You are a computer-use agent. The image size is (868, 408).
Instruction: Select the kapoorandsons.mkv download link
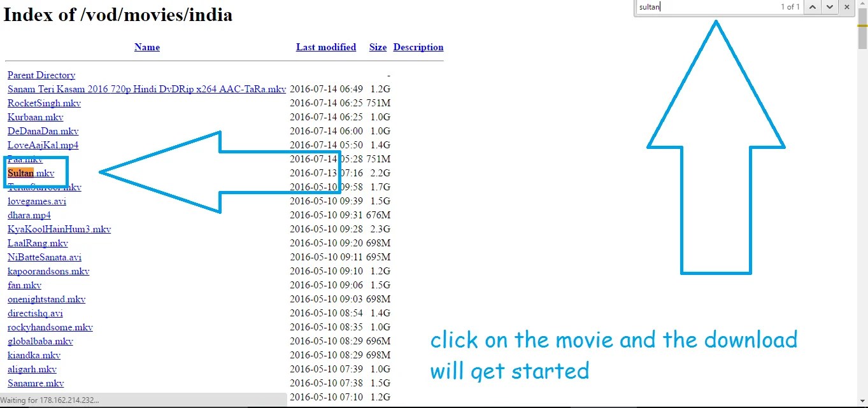pyautogui.click(x=48, y=271)
